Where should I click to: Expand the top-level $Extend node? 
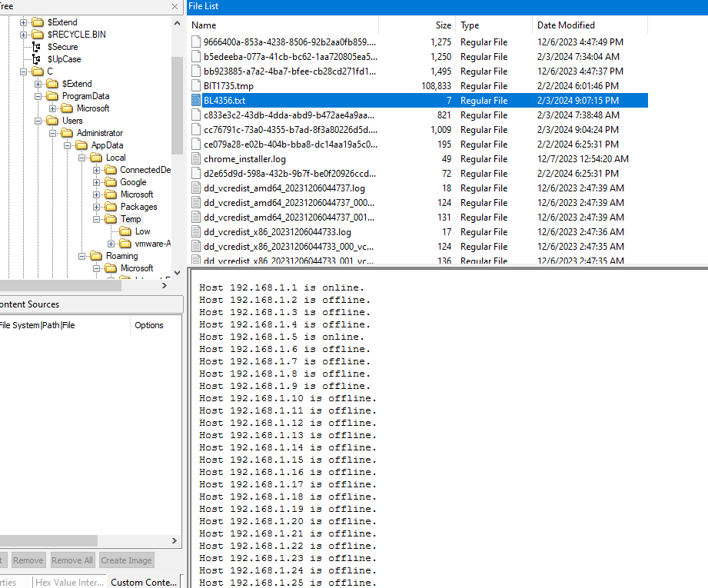[24, 22]
